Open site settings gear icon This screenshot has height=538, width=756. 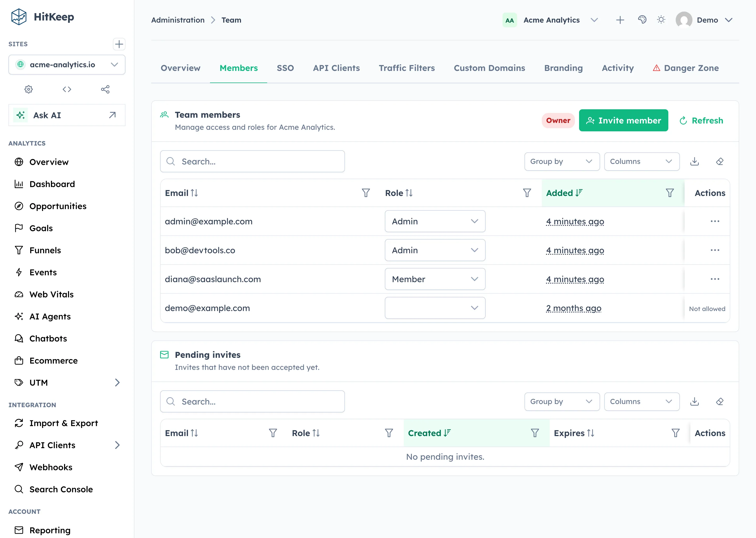[x=28, y=89]
